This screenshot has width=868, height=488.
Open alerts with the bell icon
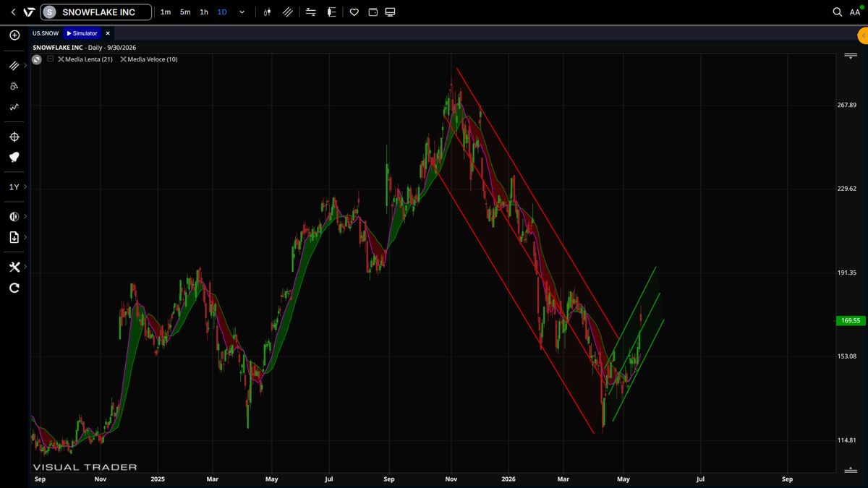tap(14, 158)
